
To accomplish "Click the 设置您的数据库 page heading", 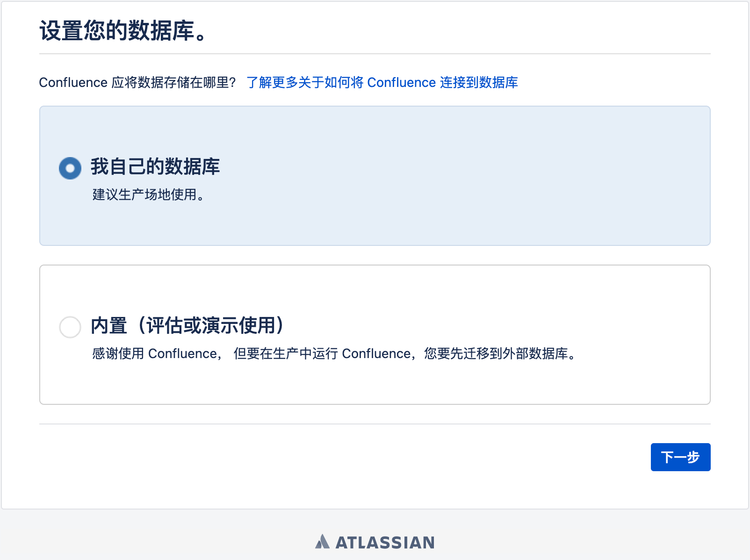I will [124, 31].
